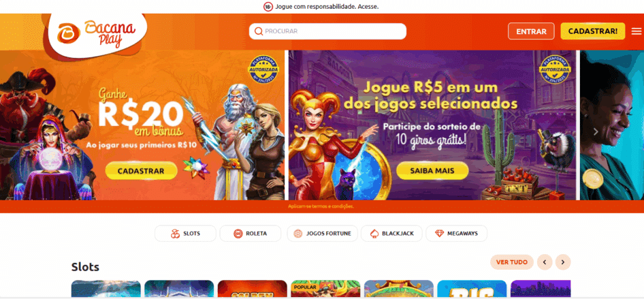Advance banner carousel with right arrow
Image resolution: width=644 pixels, height=299 pixels.
pos(596,132)
